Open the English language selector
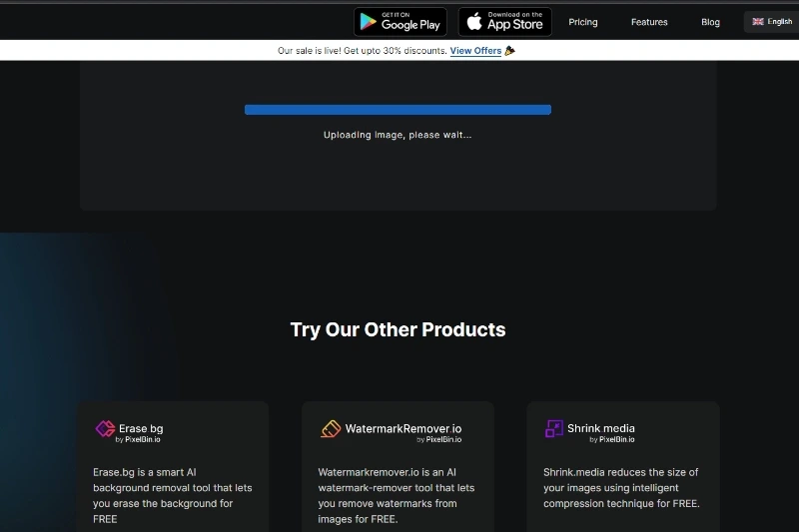The height and width of the screenshot is (532, 799). coord(771,21)
